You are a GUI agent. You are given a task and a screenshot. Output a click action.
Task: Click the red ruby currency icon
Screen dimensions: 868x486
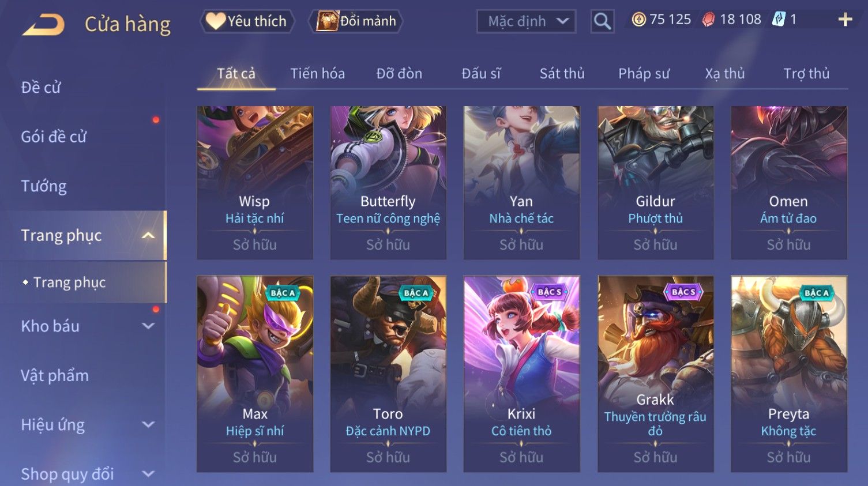click(x=709, y=20)
